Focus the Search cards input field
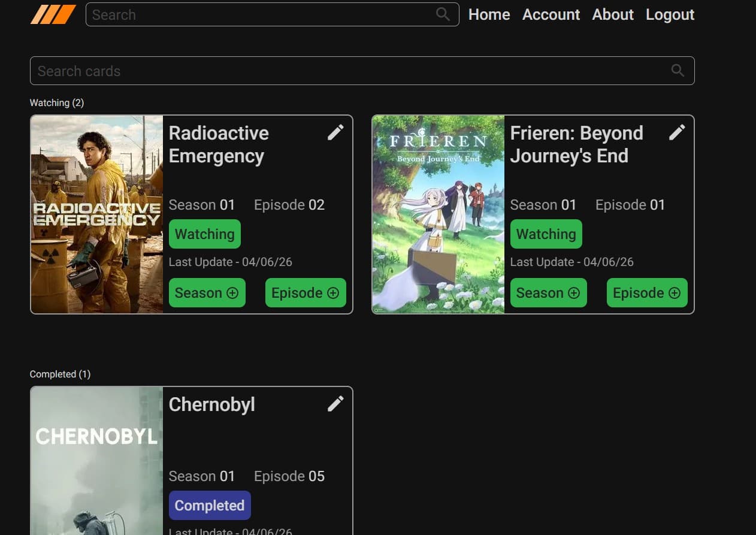756x535 pixels. [x=362, y=71]
